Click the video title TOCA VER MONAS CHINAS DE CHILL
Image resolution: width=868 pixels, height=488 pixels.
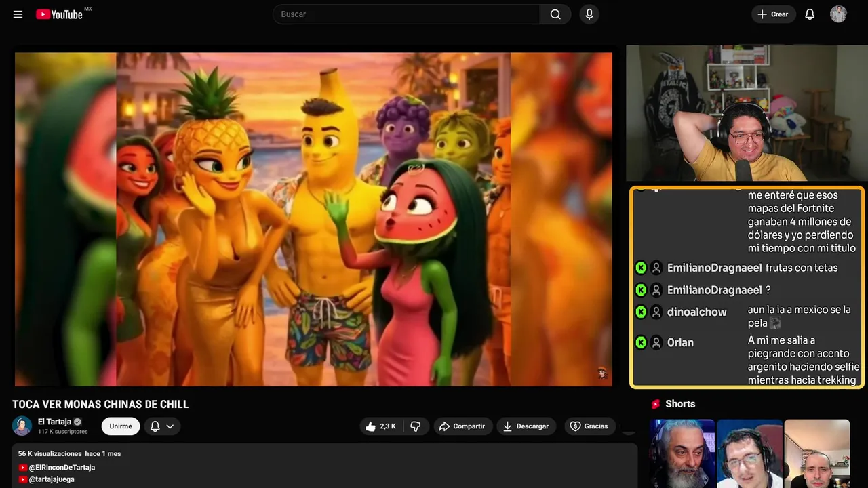(100, 405)
